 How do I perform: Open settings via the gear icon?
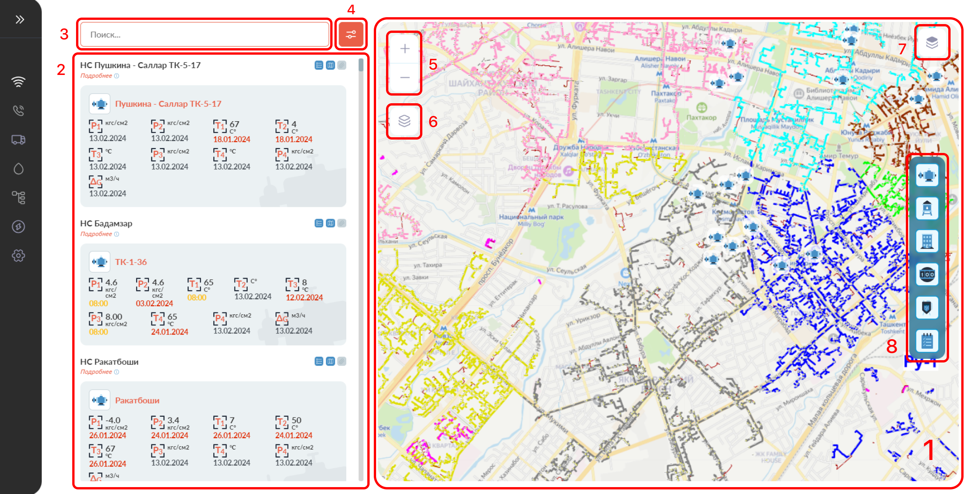[x=18, y=255]
